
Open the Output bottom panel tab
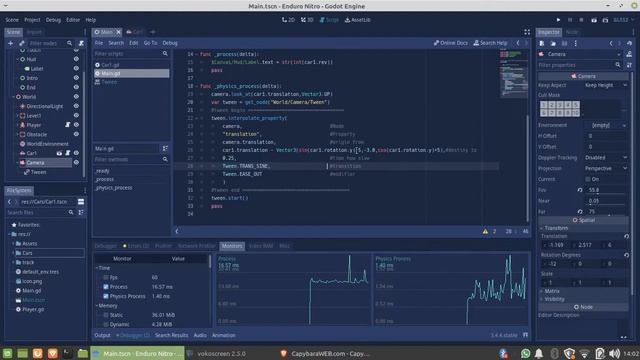pos(102,336)
